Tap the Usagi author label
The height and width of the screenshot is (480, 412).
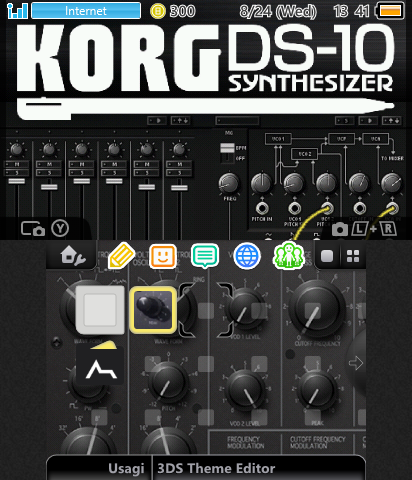point(126,468)
